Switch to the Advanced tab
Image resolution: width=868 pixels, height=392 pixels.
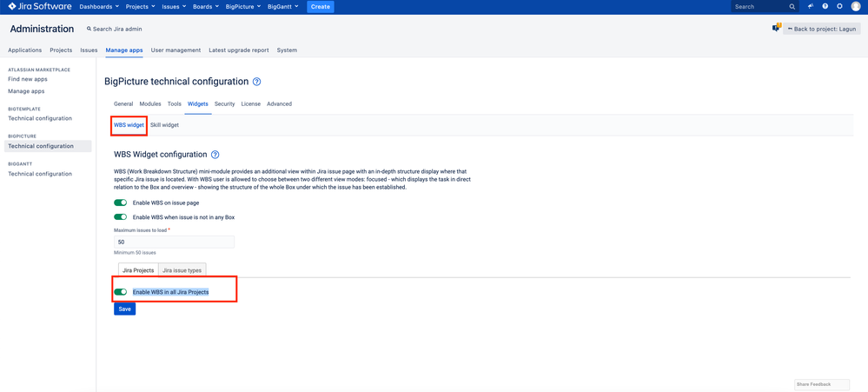click(279, 103)
